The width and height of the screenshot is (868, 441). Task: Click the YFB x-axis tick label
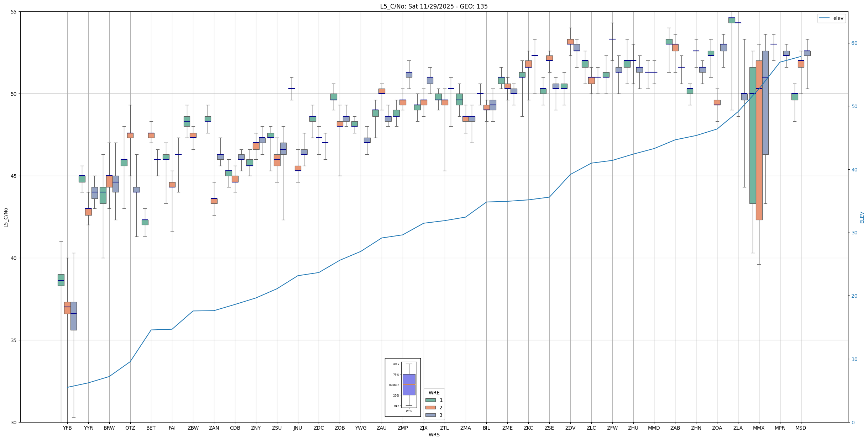pos(67,428)
